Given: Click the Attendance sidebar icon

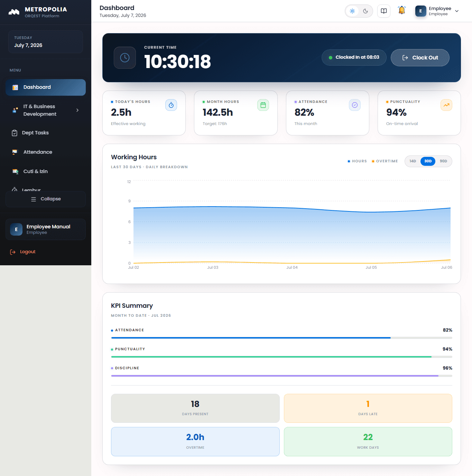Looking at the screenshot, I should (x=15, y=152).
